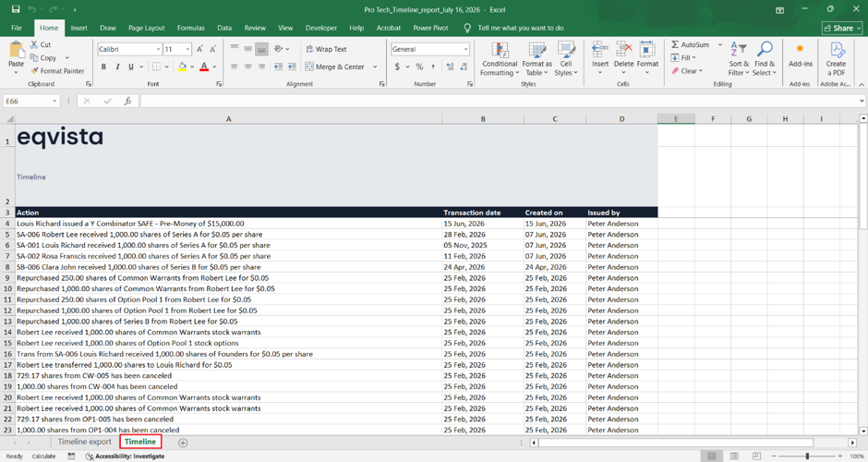Switch to Timeline export sheet tab
Viewport: 868px width, 462px height.
(x=85, y=442)
